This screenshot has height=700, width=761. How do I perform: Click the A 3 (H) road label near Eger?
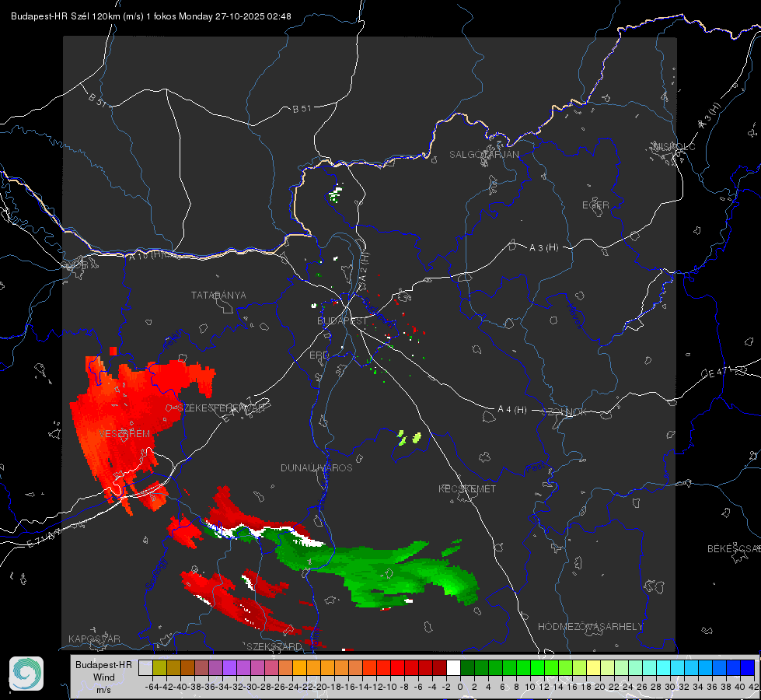pyautogui.click(x=543, y=248)
